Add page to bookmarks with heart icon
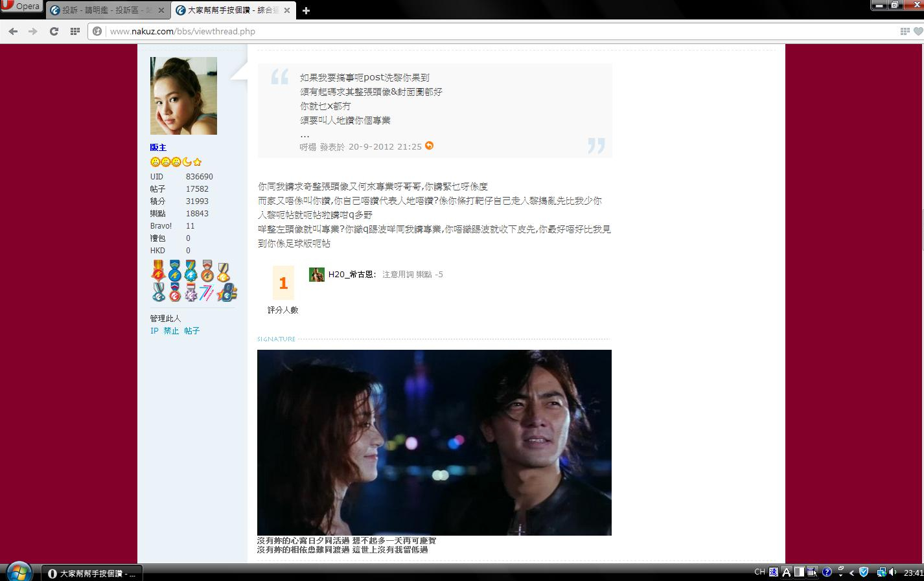The height and width of the screenshot is (581, 924). pos(919,31)
